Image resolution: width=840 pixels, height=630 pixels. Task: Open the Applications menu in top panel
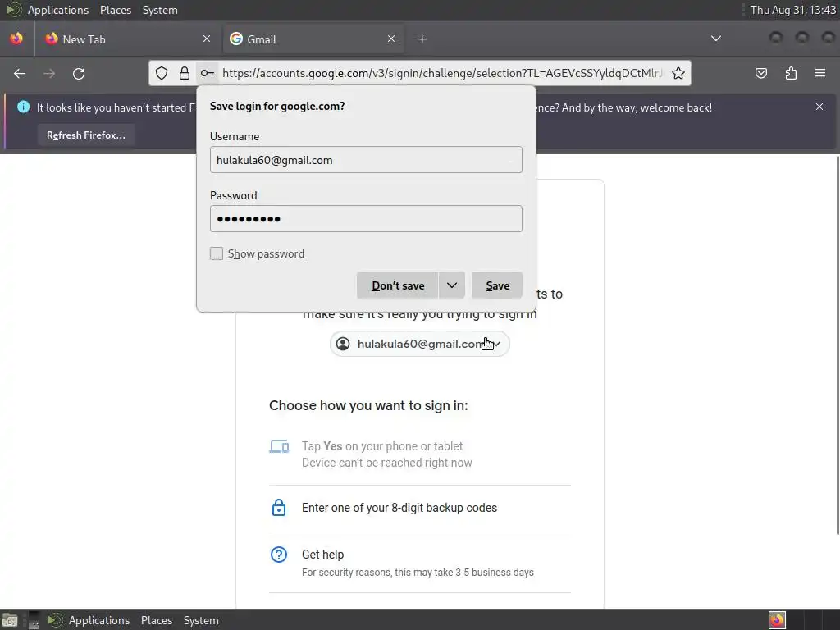coord(58,10)
